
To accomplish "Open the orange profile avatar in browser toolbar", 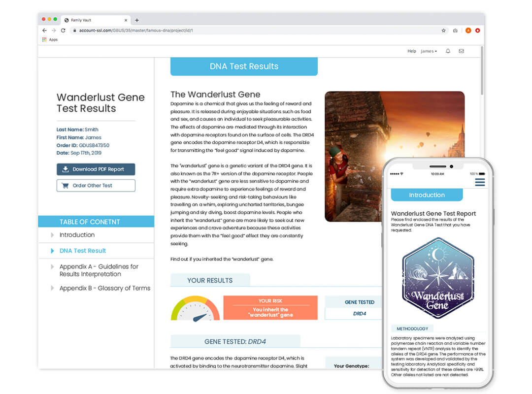I will click(468, 31).
